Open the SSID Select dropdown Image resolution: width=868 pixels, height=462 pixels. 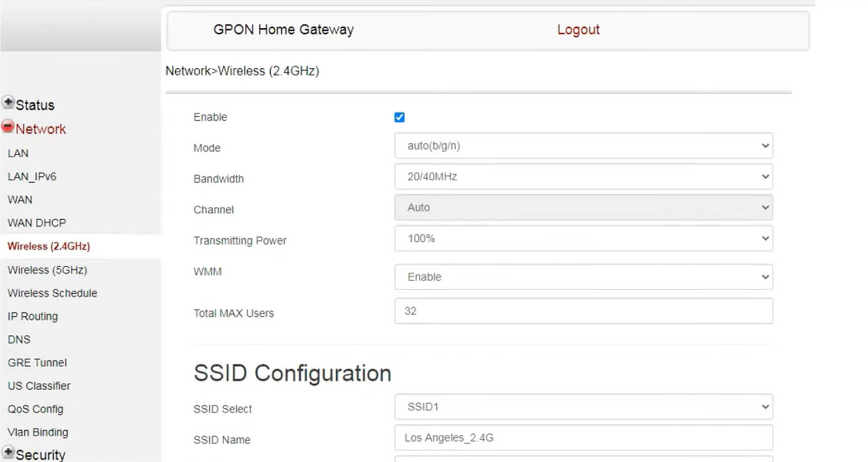[583, 406]
